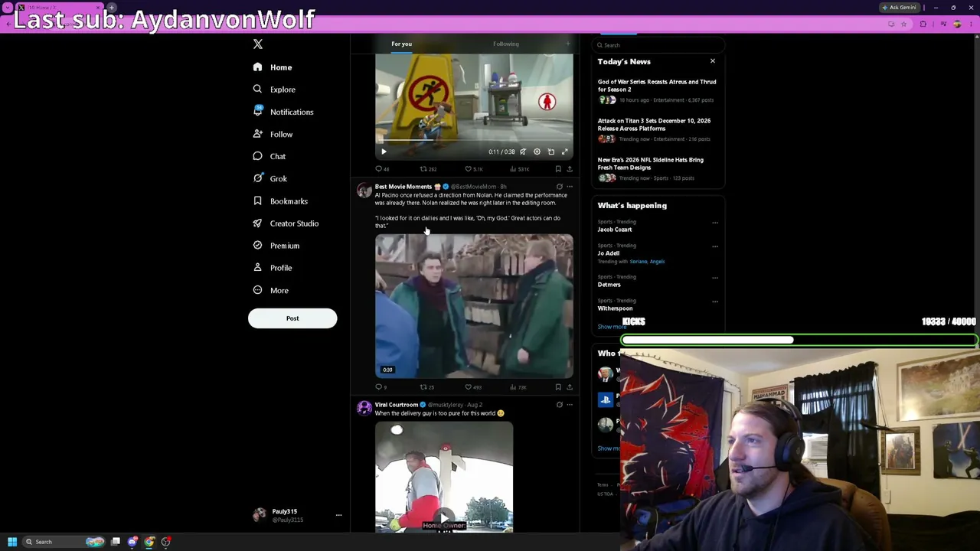
Task: Open more options for Detmers trend
Action: coord(715,278)
